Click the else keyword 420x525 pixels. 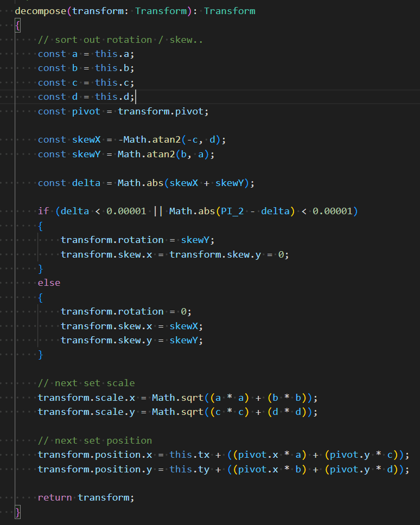pyautogui.click(x=49, y=283)
